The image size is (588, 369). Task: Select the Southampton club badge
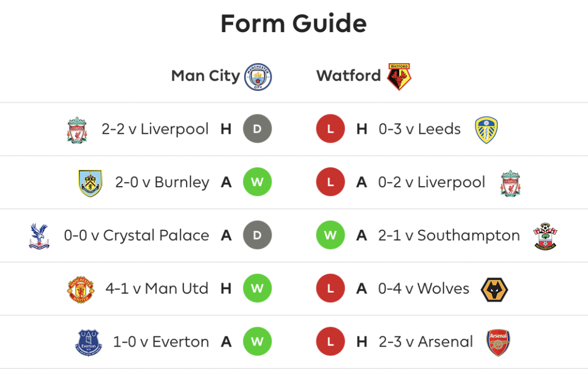546,236
